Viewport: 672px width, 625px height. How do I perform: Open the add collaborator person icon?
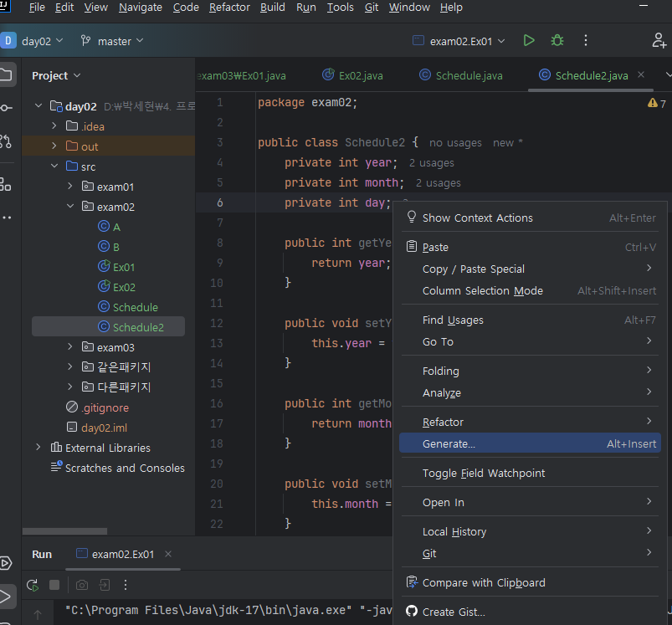click(x=659, y=41)
